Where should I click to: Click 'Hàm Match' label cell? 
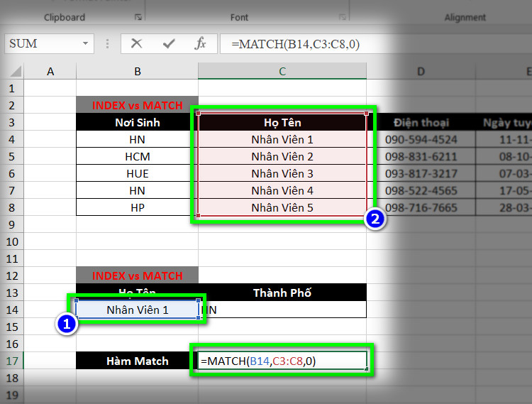138,361
